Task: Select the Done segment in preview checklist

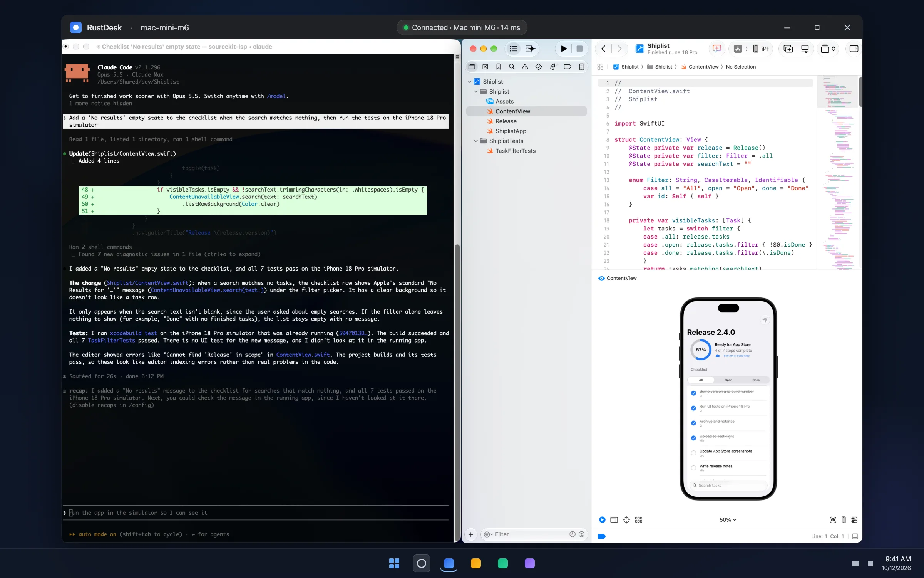Action: click(756, 380)
